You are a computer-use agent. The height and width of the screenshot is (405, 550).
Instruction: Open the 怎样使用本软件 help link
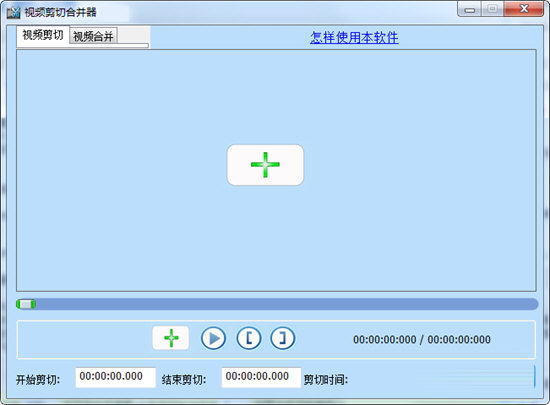click(354, 38)
